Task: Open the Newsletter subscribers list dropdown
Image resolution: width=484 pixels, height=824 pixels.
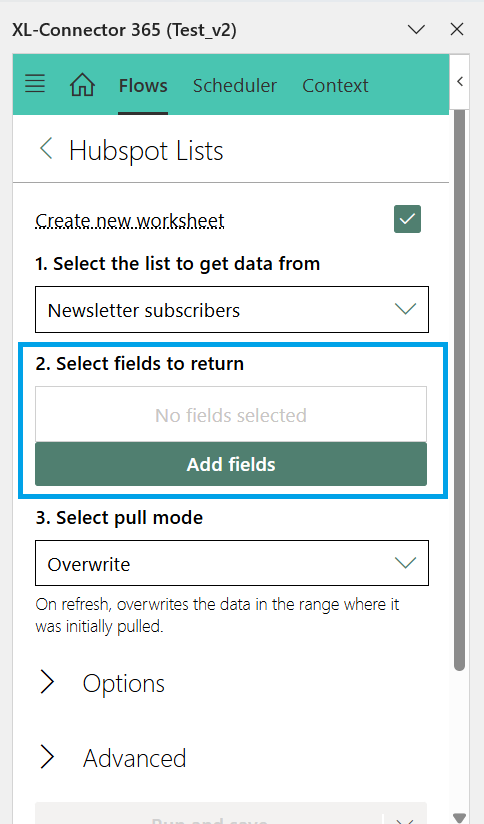Action: pyautogui.click(x=232, y=310)
